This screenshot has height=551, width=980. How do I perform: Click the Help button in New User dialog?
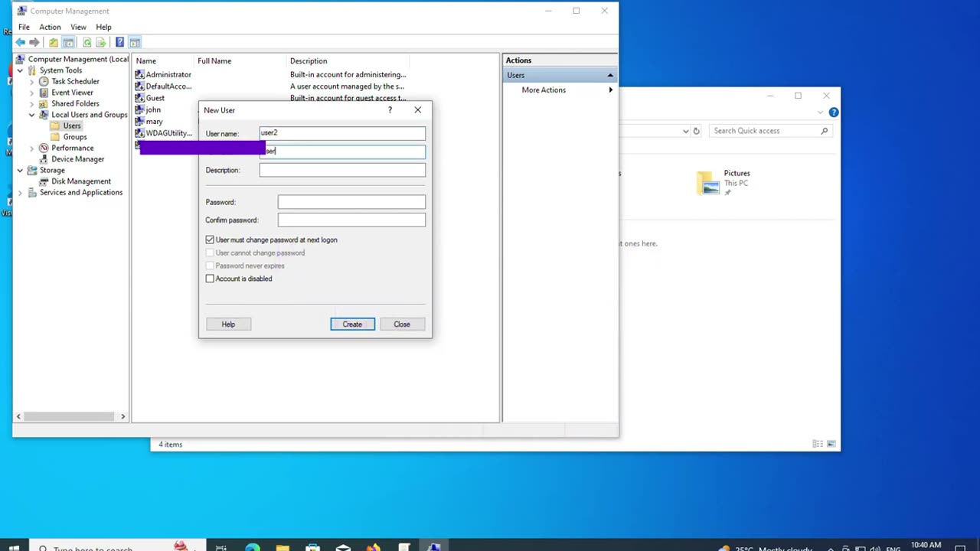[228, 324]
